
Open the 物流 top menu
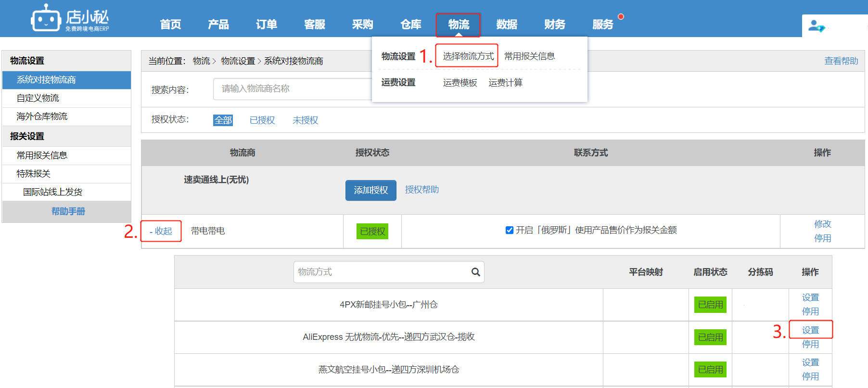coord(458,25)
